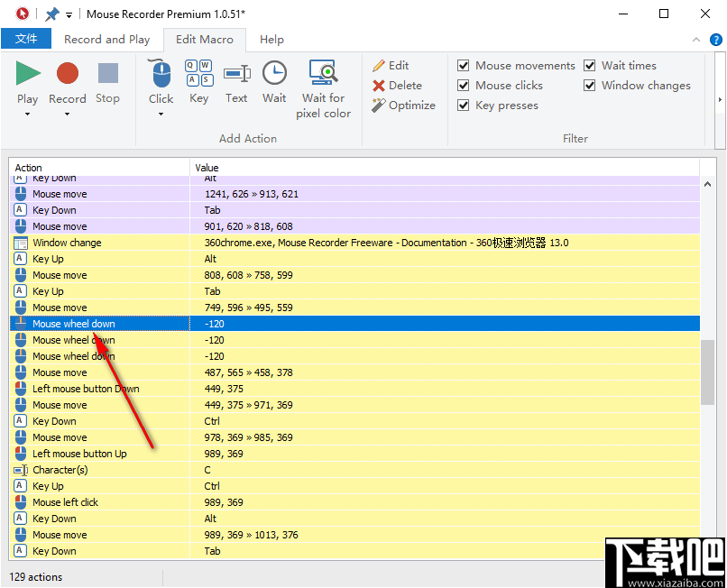Image resolution: width=727 pixels, height=588 pixels.
Task: Open the Click action dropdown arrow
Action: [x=160, y=113]
